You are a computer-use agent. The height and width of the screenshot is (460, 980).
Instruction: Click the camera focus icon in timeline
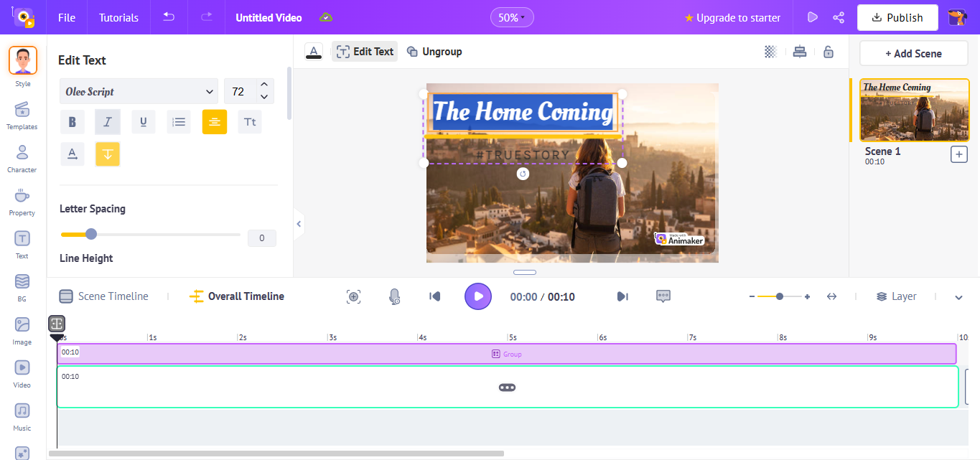(353, 296)
